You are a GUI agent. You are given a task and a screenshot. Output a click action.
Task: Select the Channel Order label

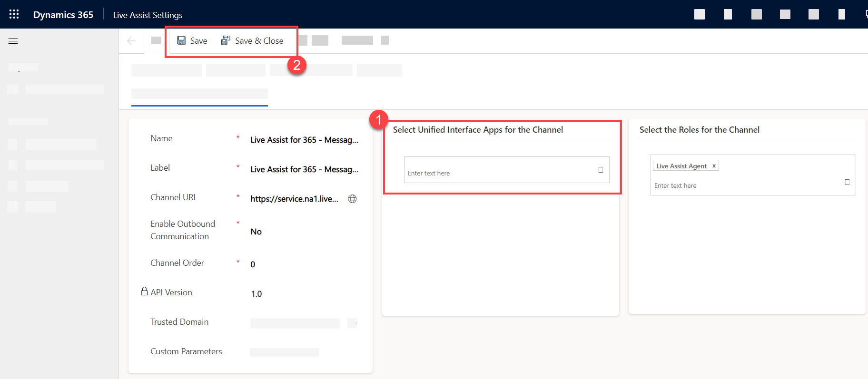[177, 263]
